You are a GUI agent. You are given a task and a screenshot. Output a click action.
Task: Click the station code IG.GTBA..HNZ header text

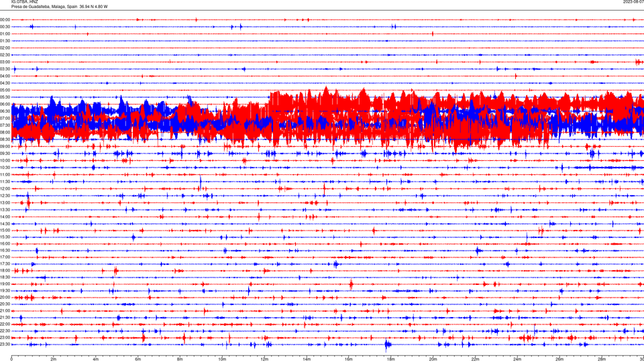coord(24,2)
